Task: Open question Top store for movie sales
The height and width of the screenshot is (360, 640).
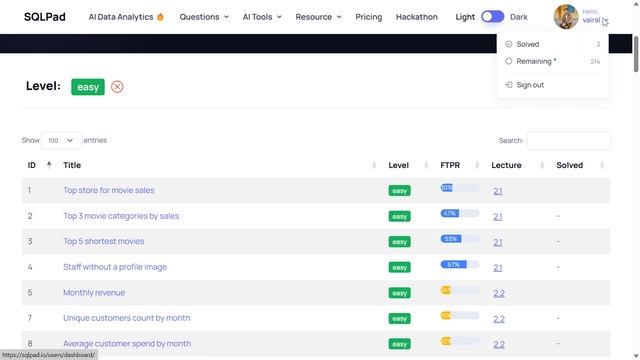Action: 109,190
